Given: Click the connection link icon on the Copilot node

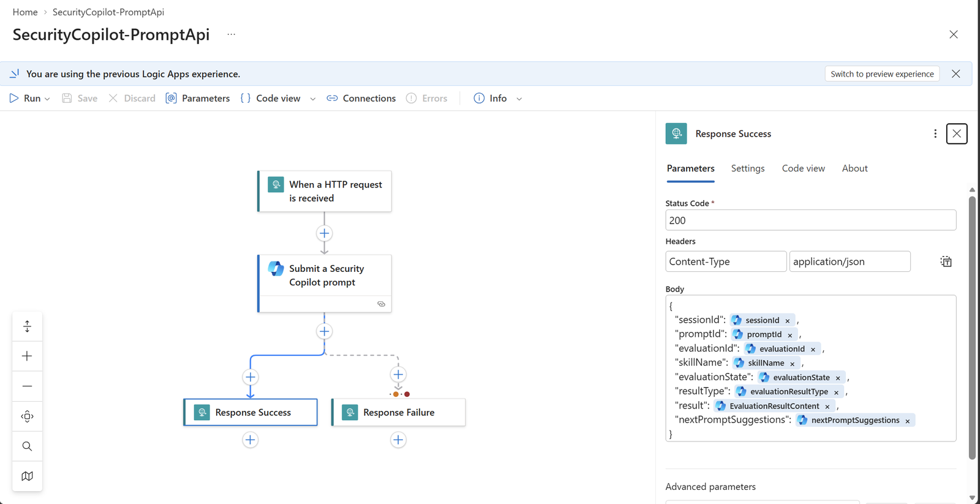Looking at the screenshot, I should (381, 304).
